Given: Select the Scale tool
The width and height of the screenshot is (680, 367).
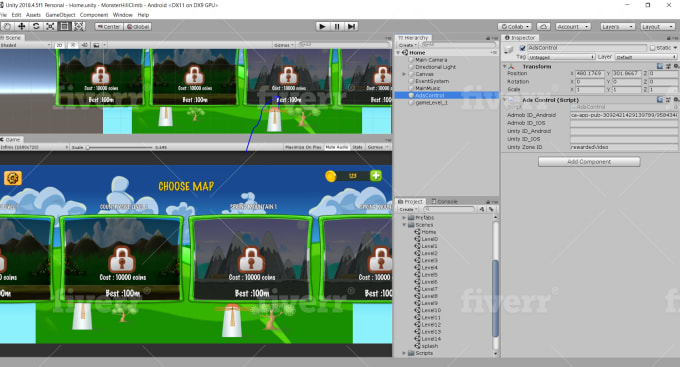Looking at the screenshot, I should coord(50,26).
